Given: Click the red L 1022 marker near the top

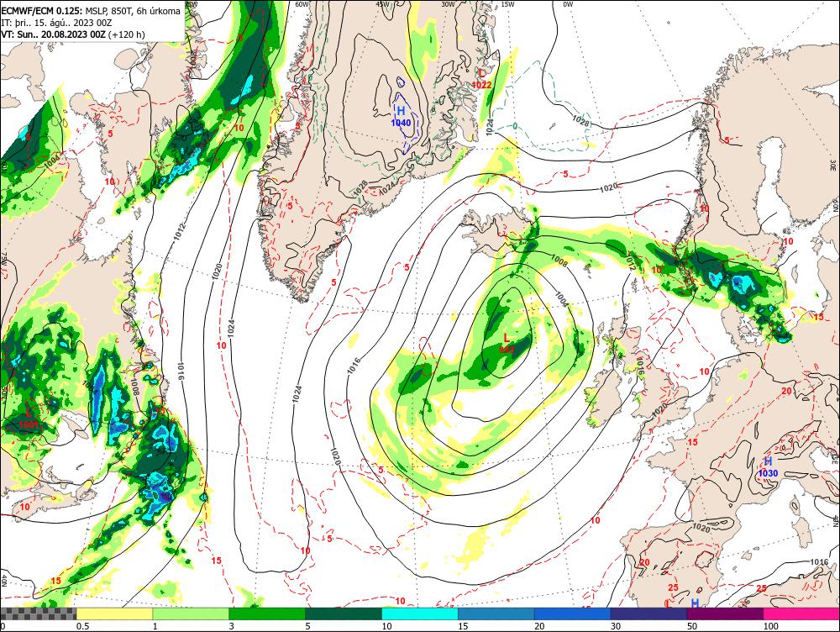Looking at the screenshot, I should coord(481,79).
